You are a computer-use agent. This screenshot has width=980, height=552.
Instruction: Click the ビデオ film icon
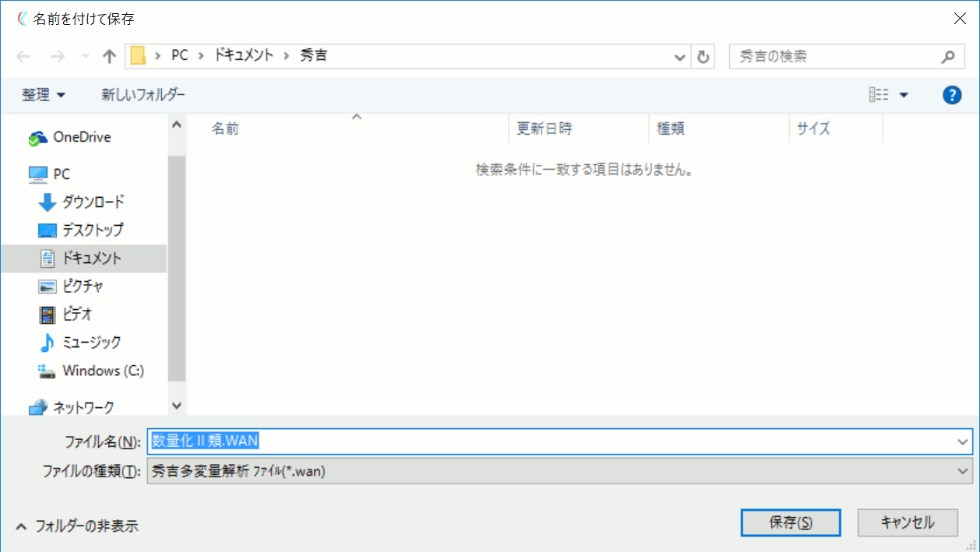[48, 315]
